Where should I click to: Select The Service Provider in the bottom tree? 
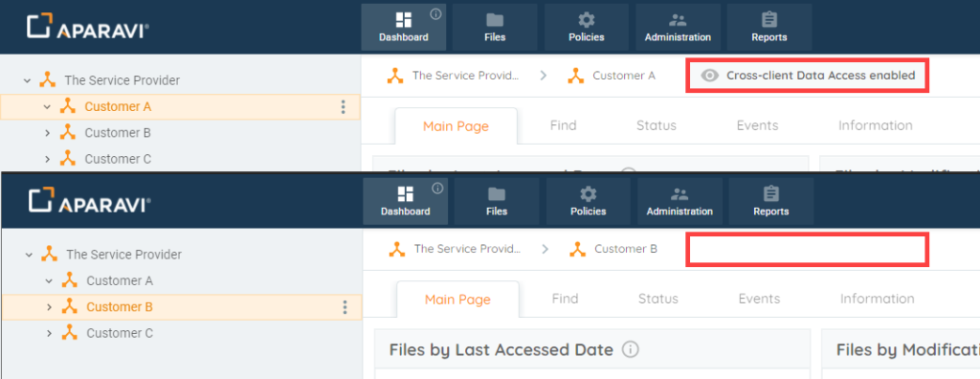pyautogui.click(x=123, y=256)
